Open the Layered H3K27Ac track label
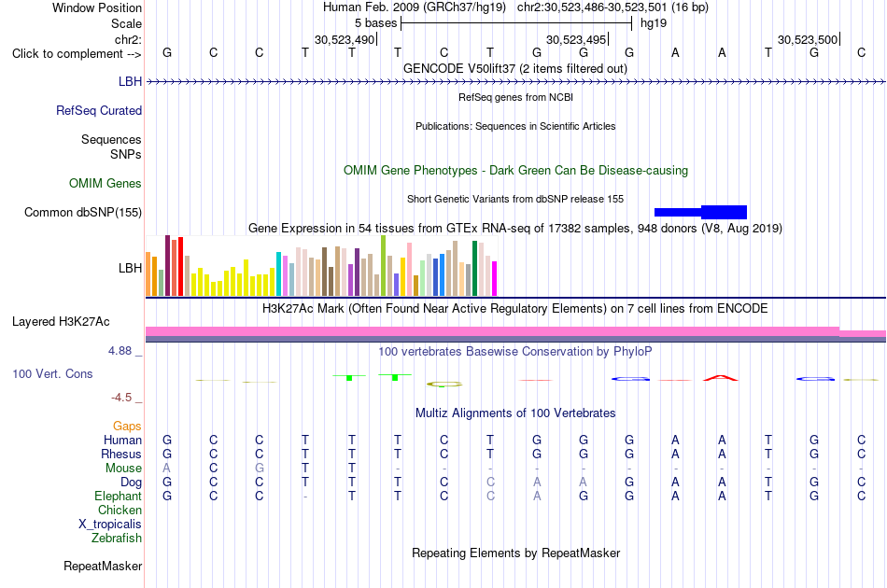This screenshot has height=588, width=887. [61, 321]
